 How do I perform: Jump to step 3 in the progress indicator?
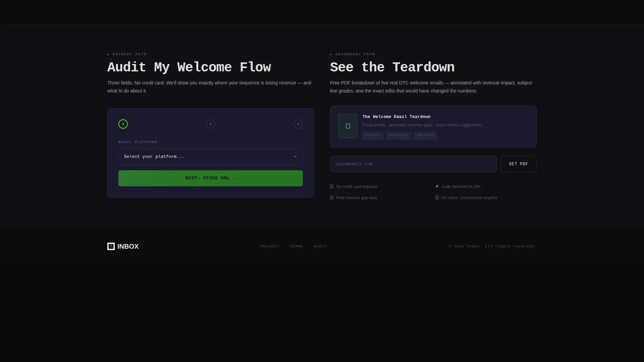click(298, 124)
